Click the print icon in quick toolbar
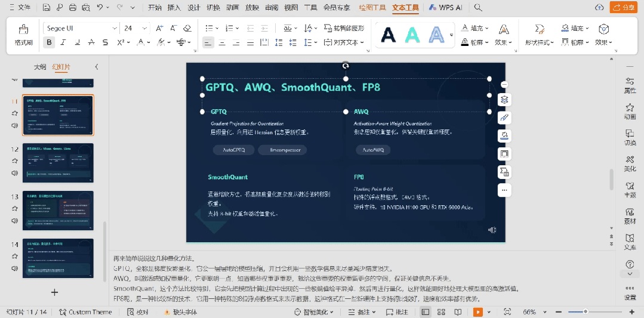The width and height of the screenshot is (644, 318). tap(73, 7)
